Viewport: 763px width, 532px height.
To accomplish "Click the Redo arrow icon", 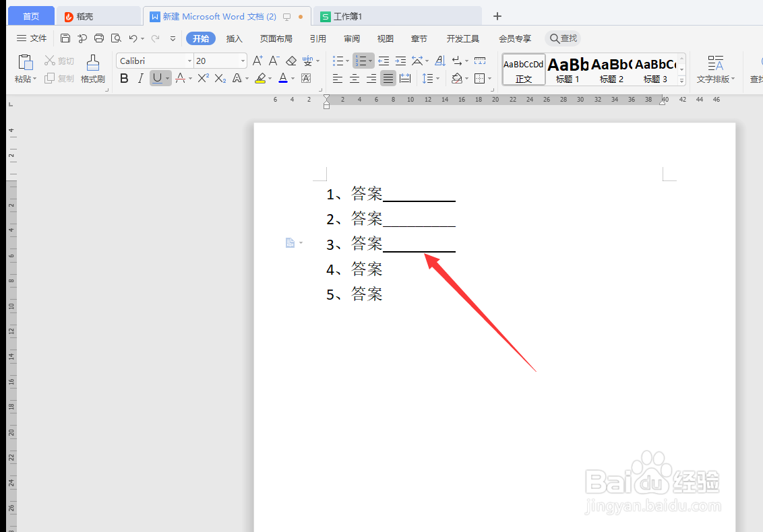I will tap(155, 38).
